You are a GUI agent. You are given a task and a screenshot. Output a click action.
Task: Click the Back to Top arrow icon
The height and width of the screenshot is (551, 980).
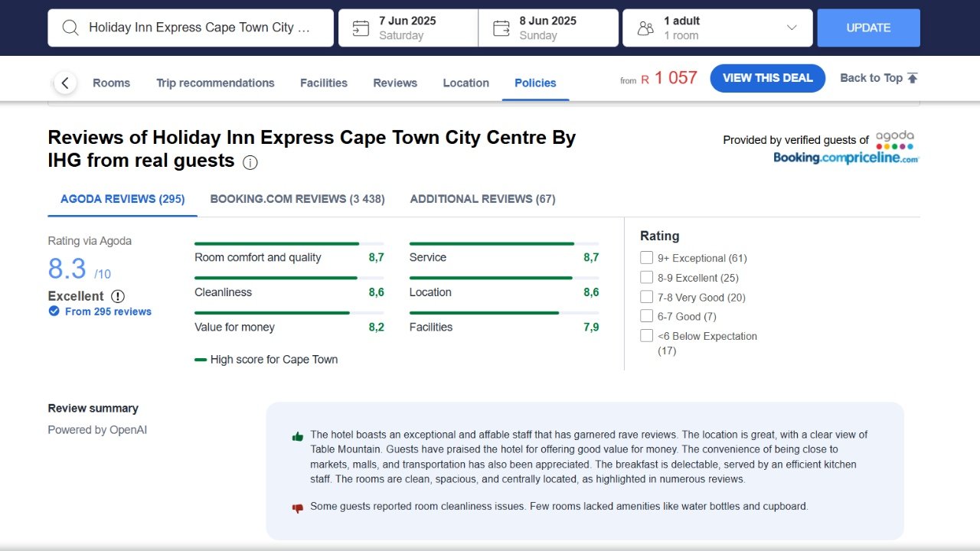[913, 78]
